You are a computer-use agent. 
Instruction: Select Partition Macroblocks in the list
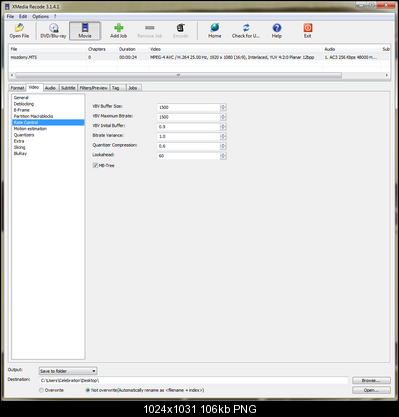coord(48,116)
